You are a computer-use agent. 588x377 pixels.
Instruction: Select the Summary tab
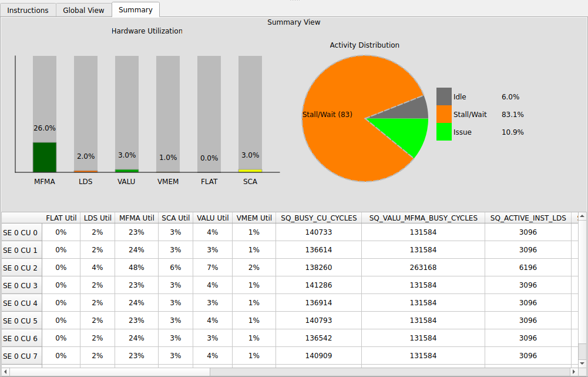point(136,10)
